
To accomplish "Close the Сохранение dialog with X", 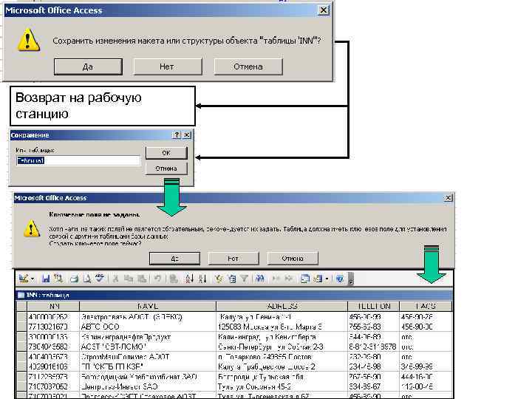I will pos(187,135).
